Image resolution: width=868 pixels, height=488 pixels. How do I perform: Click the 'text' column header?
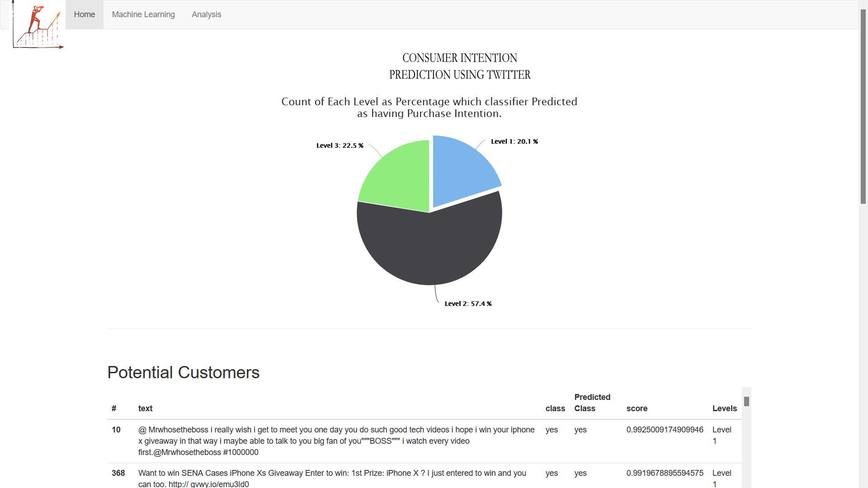coord(145,408)
